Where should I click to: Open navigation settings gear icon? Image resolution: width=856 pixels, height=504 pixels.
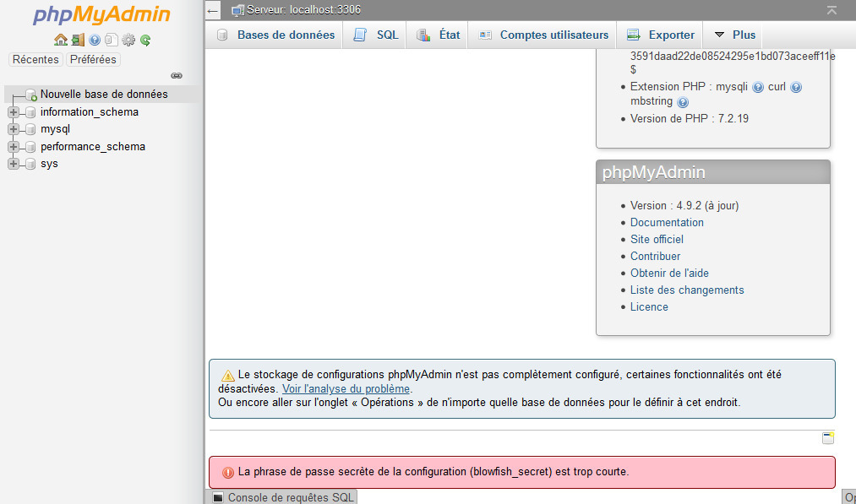tap(128, 40)
